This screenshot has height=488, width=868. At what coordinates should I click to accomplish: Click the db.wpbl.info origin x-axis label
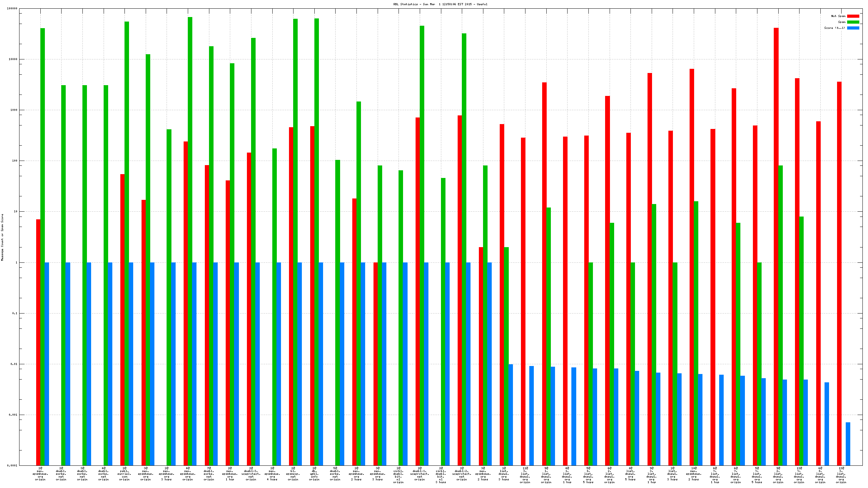pyautogui.click(x=314, y=474)
